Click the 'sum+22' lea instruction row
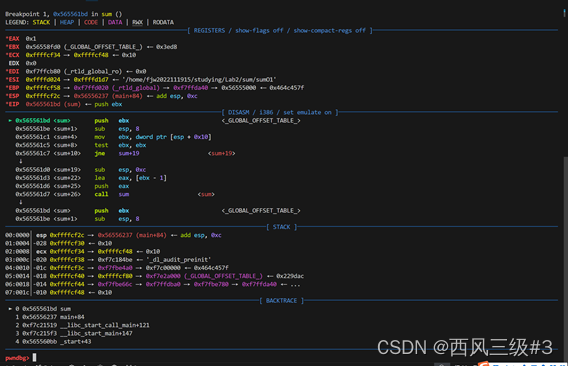569x367 pixels. (x=91, y=178)
